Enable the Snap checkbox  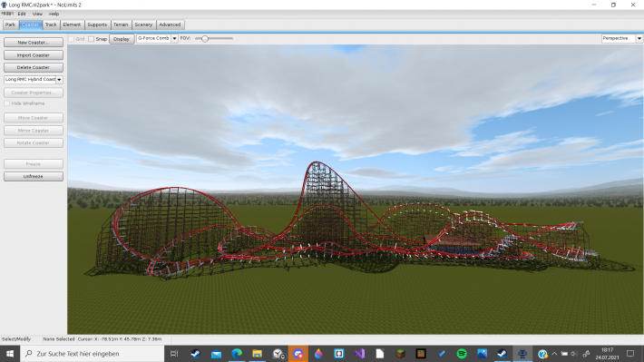tap(92, 39)
